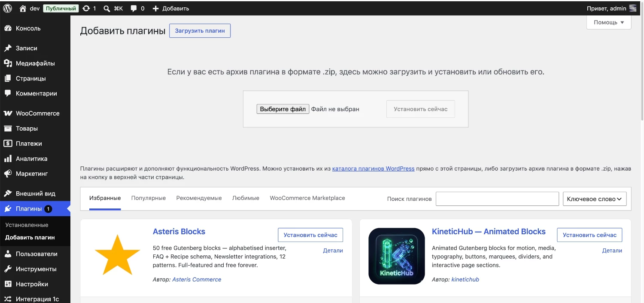Expand the Помощь help dropdown
This screenshot has height=303, width=644.
tap(609, 22)
